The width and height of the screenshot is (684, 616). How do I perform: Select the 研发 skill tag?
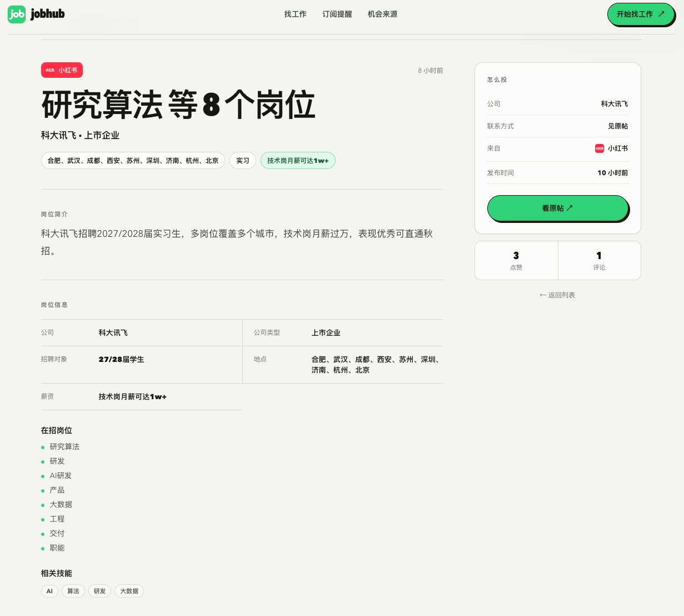pyautogui.click(x=99, y=591)
